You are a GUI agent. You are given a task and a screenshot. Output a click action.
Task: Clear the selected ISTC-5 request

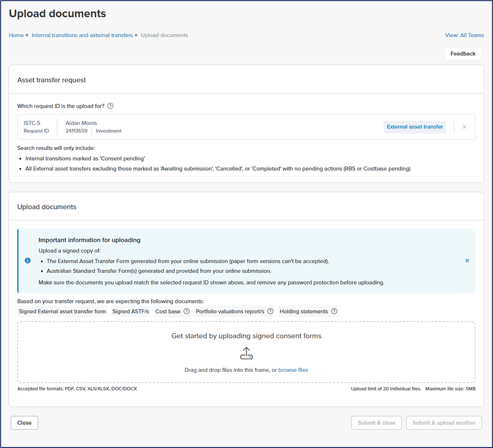click(464, 127)
